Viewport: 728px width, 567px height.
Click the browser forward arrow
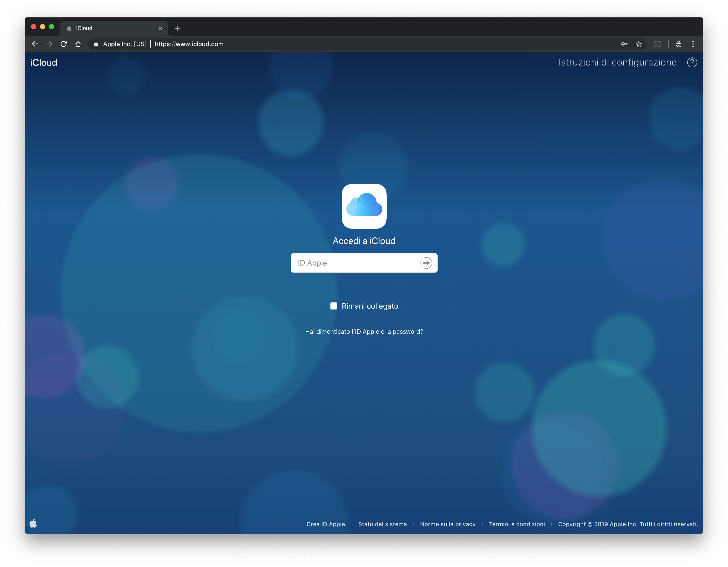[49, 44]
